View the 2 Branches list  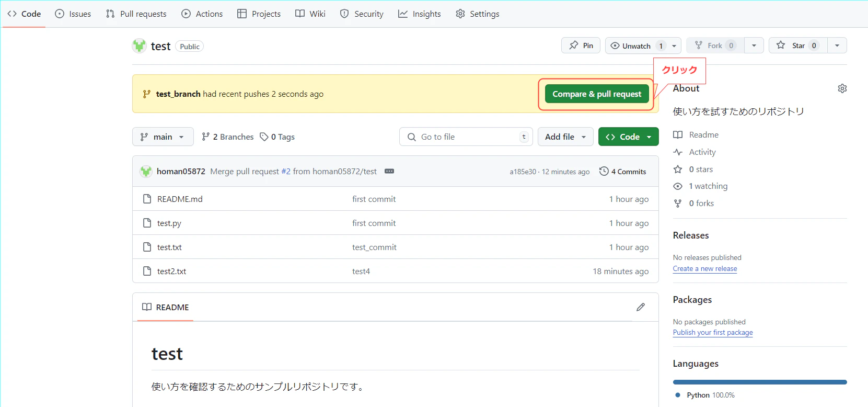click(x=228, y=137)
